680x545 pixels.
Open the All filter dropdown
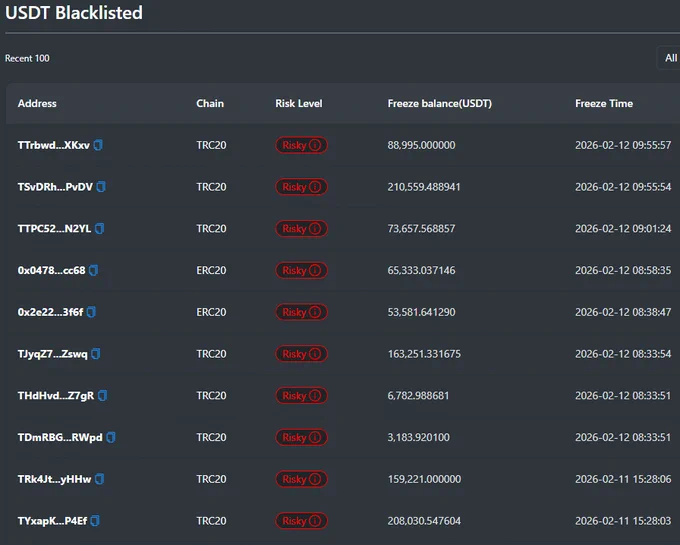[669, 58]
